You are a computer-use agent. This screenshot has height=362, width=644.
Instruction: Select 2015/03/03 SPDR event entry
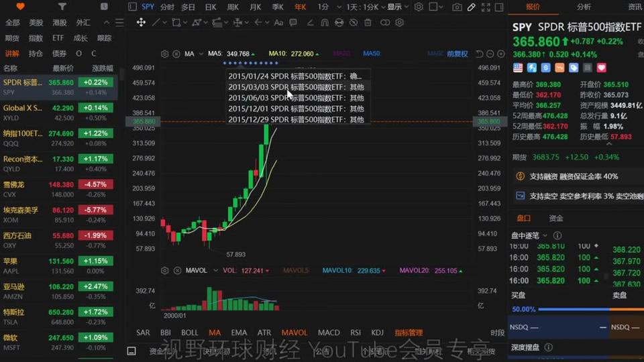pyautogui.click(x=296, y=87)
